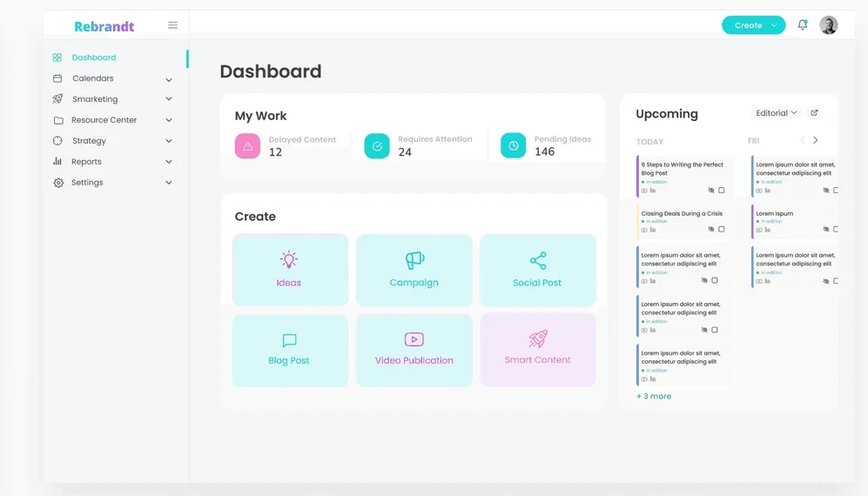Click 'In edition' status on Closing Deals card
This screenshot has width=868, height=496.
click(x=655, y=221)
